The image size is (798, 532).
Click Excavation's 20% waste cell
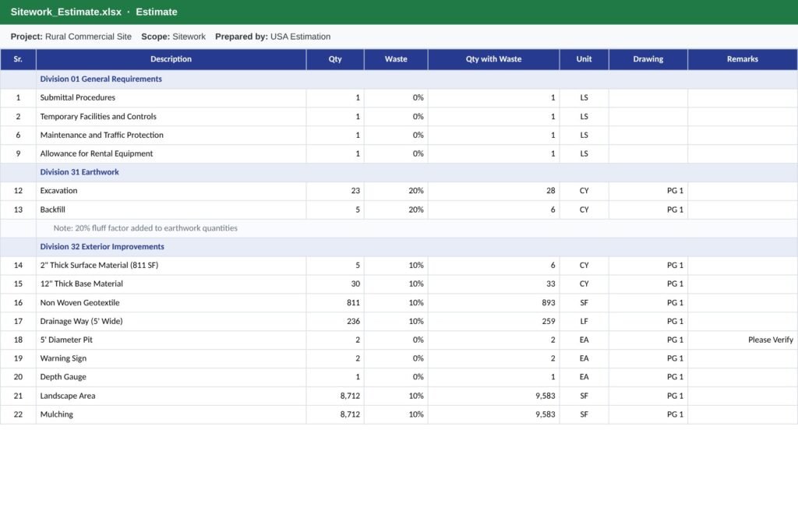point(396,191)
